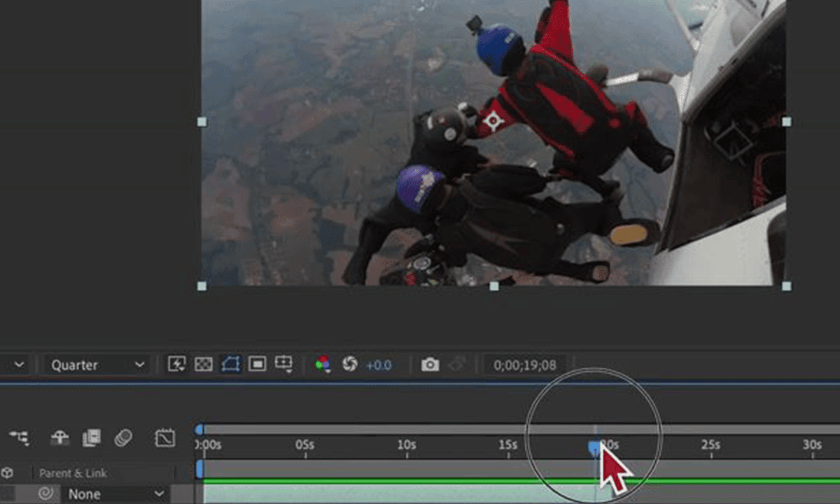The image size is (840, 504).
Task: Select the transparency grid toggle icon
Action: 203,364
